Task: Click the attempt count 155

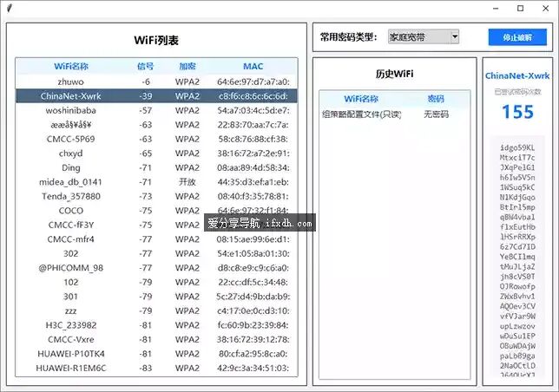Action: coord(517,112)
